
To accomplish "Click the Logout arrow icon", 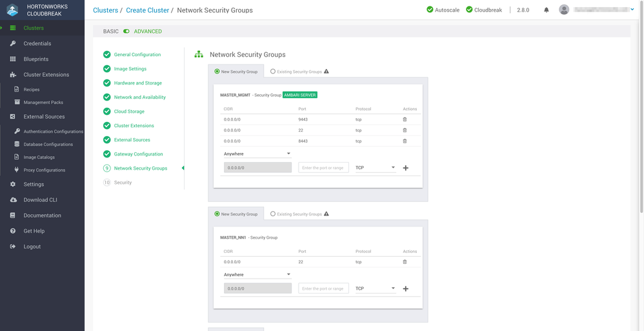I will (13, 246).
